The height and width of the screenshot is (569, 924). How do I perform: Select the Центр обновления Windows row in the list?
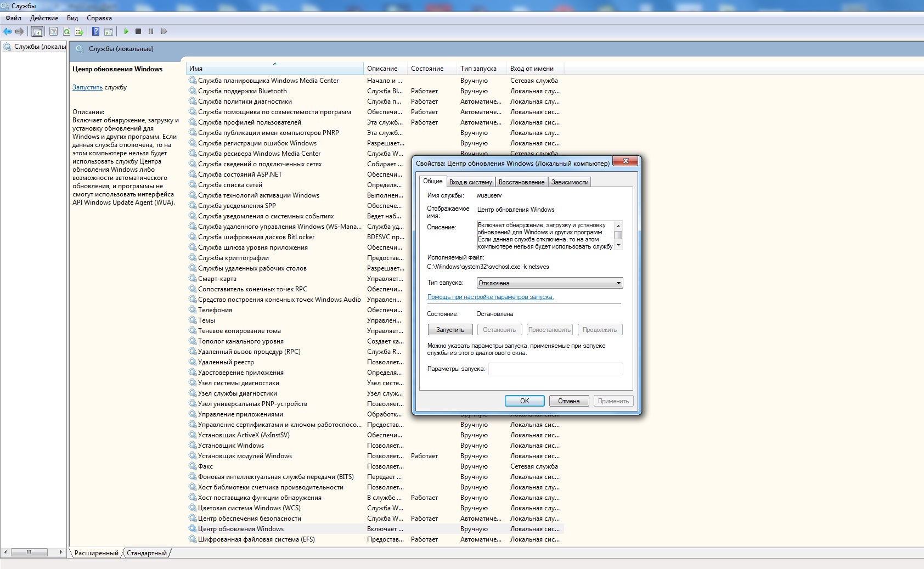point(375,529)
